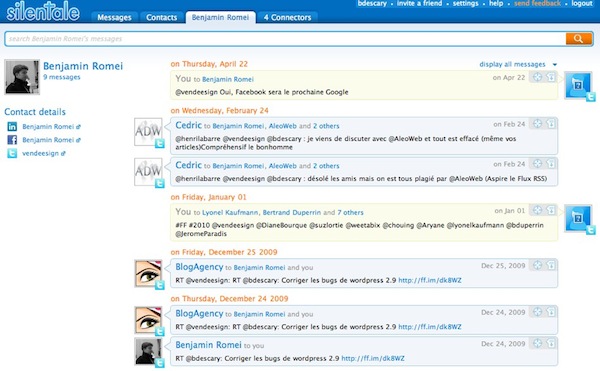Image resolution: width=600 pixels, height=371 pixels.
Task: Click crosshair icon on BlogAgency's Dec 25 message
Action: (537, 265)
